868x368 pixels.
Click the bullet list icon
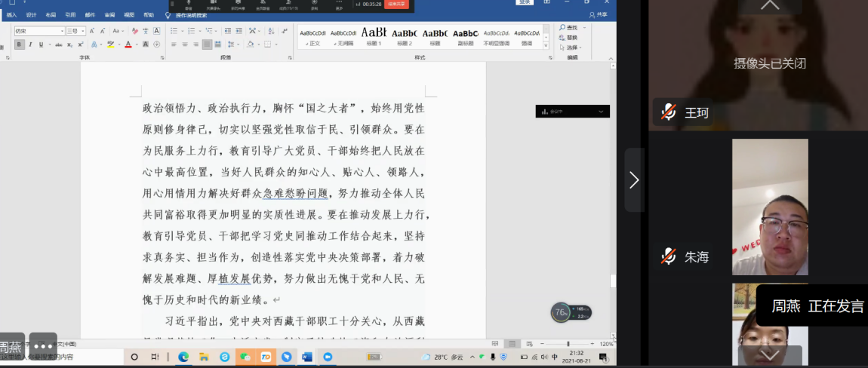(x=174, y=31)
